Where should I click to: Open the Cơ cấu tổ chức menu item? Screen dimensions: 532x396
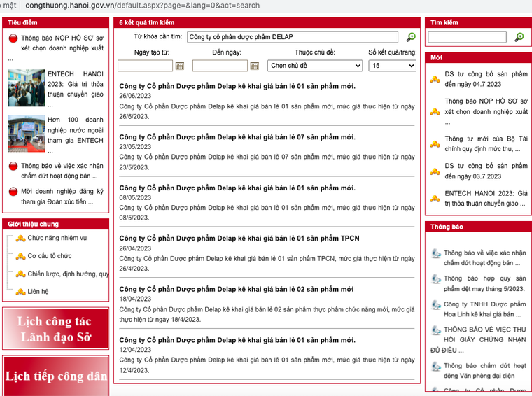50,256
